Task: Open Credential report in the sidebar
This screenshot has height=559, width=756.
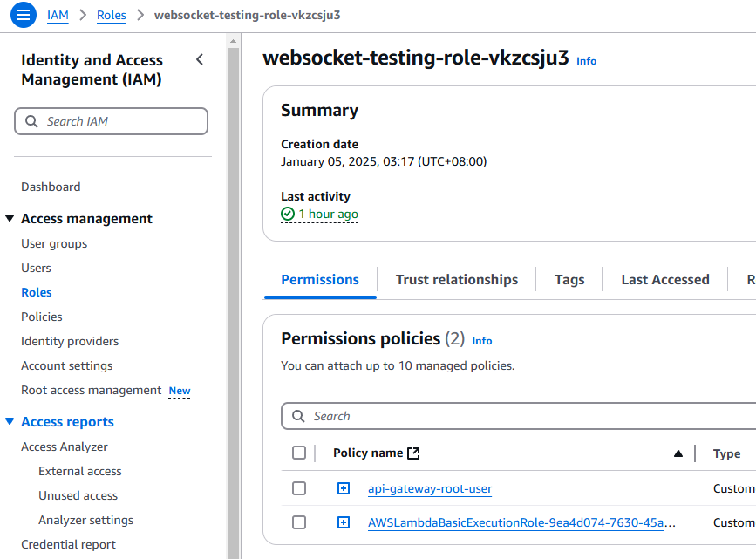Action: 69,544
